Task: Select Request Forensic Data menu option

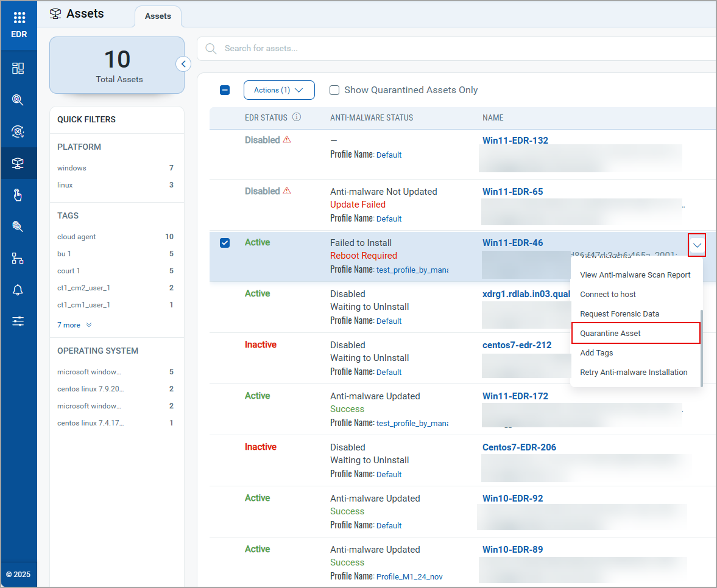Action: (x=620, y=314)
